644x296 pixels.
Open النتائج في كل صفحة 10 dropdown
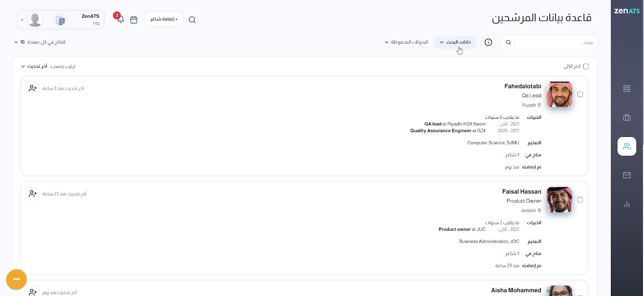tap(39, 42)
